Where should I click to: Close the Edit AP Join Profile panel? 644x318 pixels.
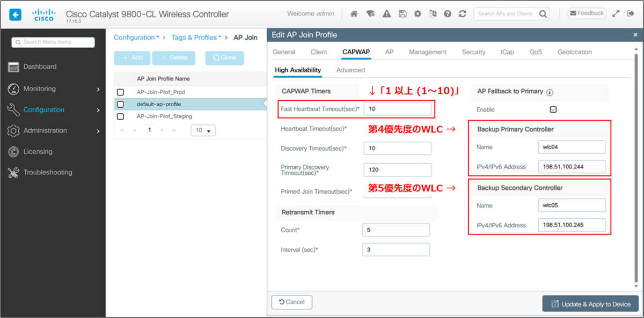pyautogui.click(x=635, y=35)
